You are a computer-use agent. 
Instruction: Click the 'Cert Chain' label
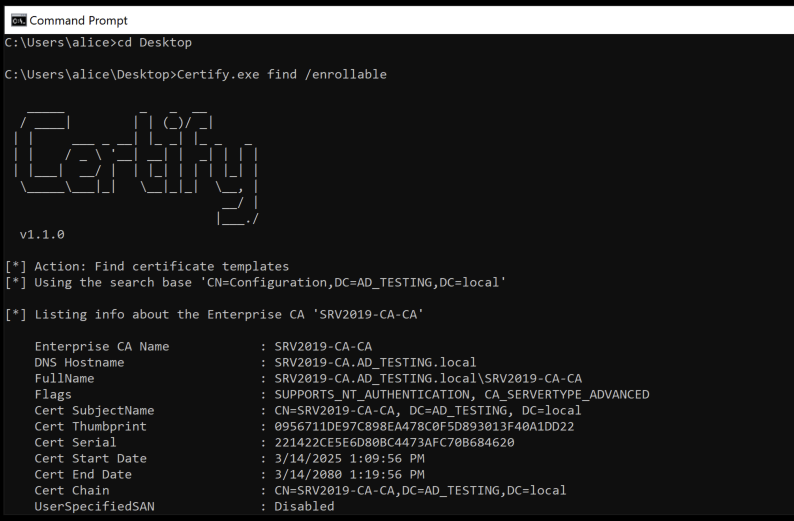pyautogui.click(x=72, y=491)
